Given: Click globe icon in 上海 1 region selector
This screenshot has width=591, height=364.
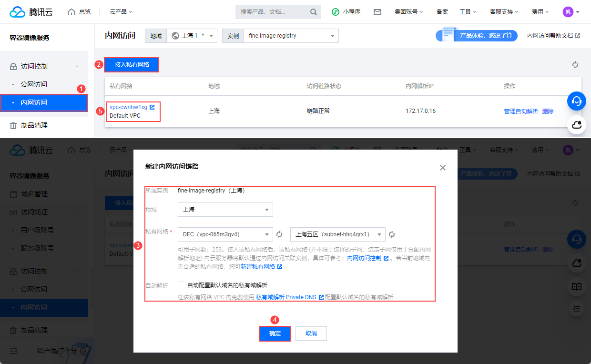Looking at the screenshot, I should 175,36.
